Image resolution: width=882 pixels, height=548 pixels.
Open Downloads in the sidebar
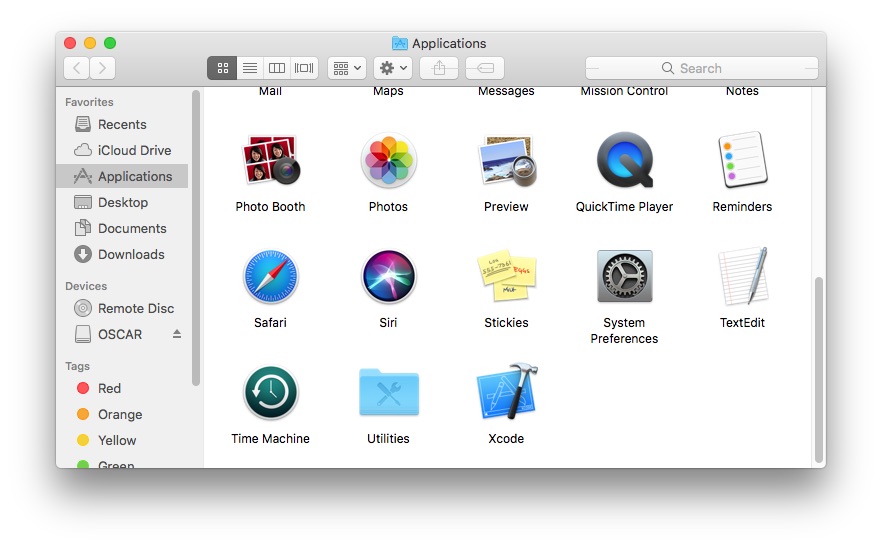pos(122,254)
